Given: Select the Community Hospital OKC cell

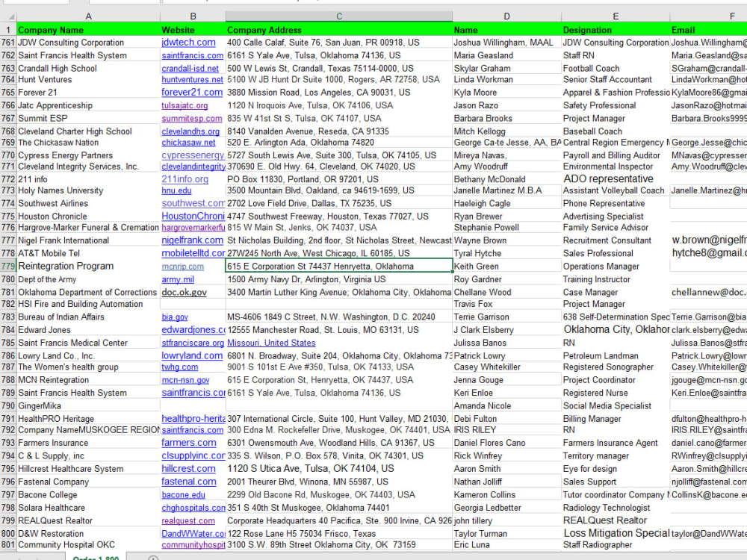Looking at the screenshot, I should point(88,545).
